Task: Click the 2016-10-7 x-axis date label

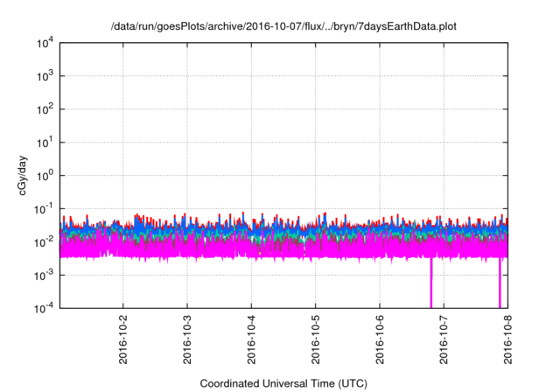Action: (444, 339)
